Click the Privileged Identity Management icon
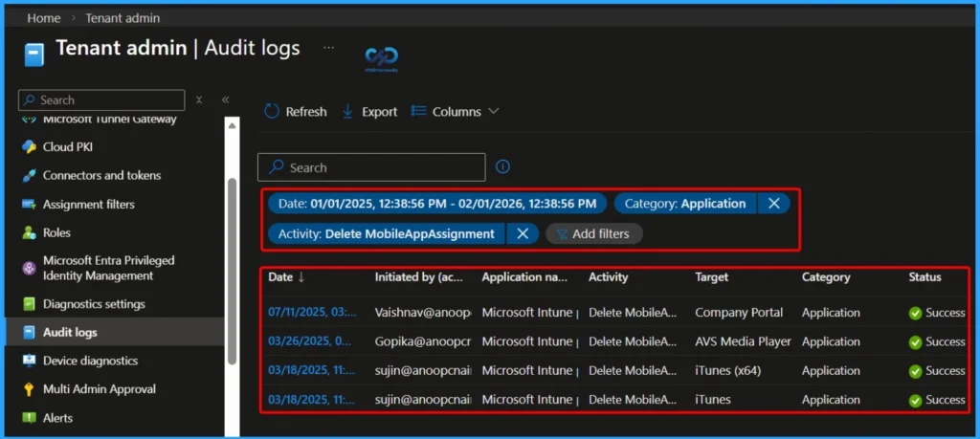The height and width of the screenshot is (439, 980). [29, 268]
